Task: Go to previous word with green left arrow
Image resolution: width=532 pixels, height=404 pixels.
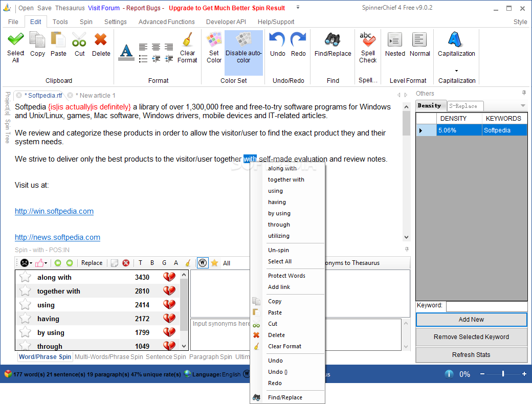Action: (58, 263)
